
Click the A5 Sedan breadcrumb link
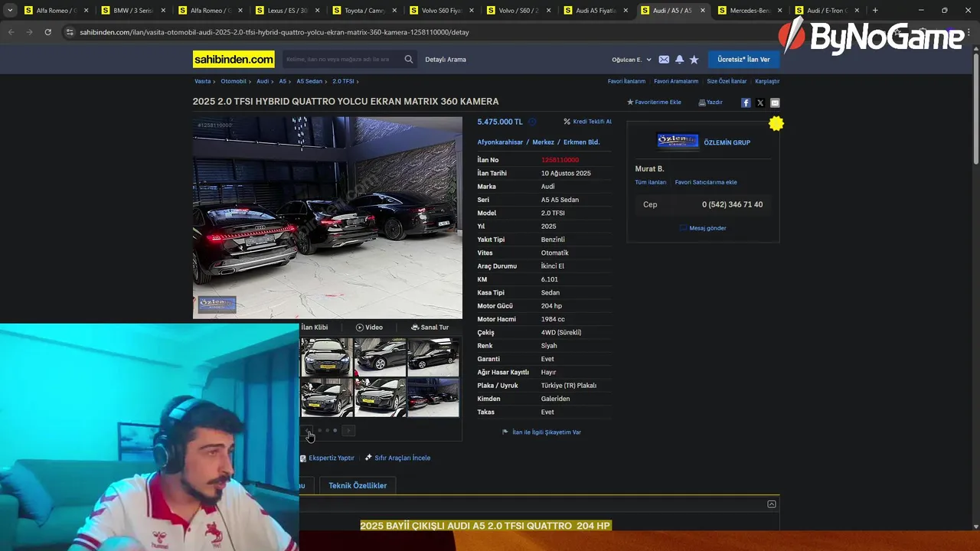pyautogui.click(x=309, y=81)
